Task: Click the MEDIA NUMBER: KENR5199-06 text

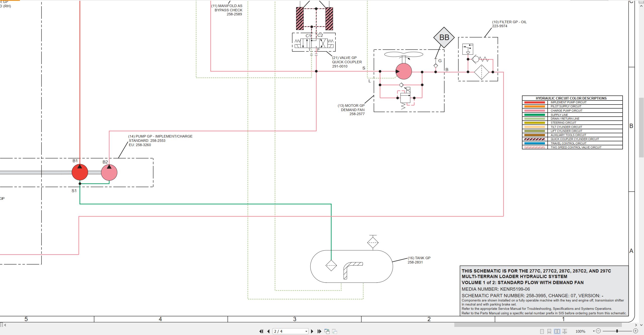Action: [x=496, y=289]
